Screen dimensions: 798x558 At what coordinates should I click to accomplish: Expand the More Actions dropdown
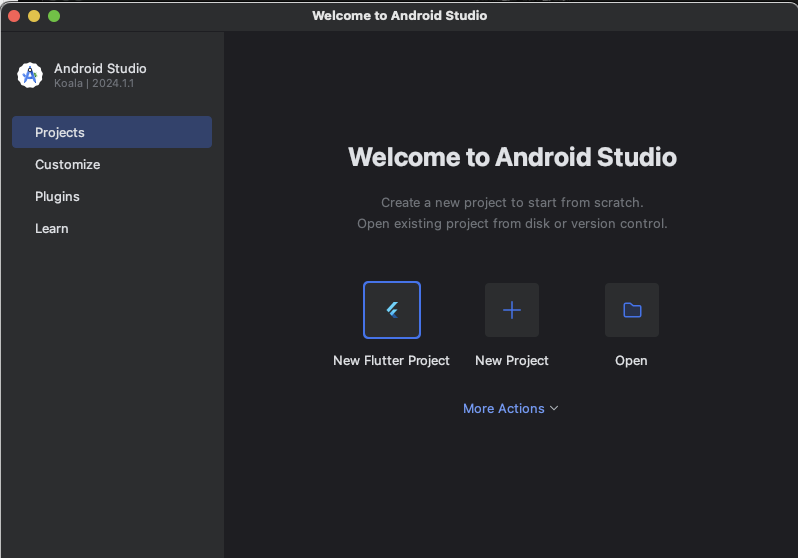510,408
